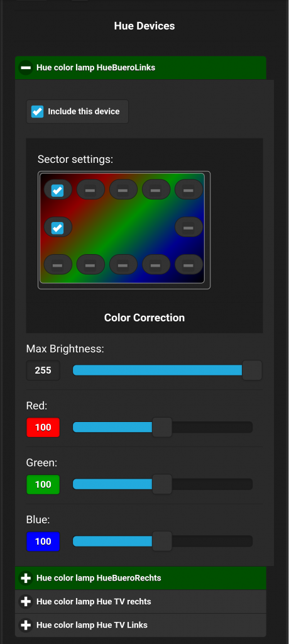Uncheck the top-left sector checkbox
The height and width of the screenshot is (644, 289).
coord(57,190)
